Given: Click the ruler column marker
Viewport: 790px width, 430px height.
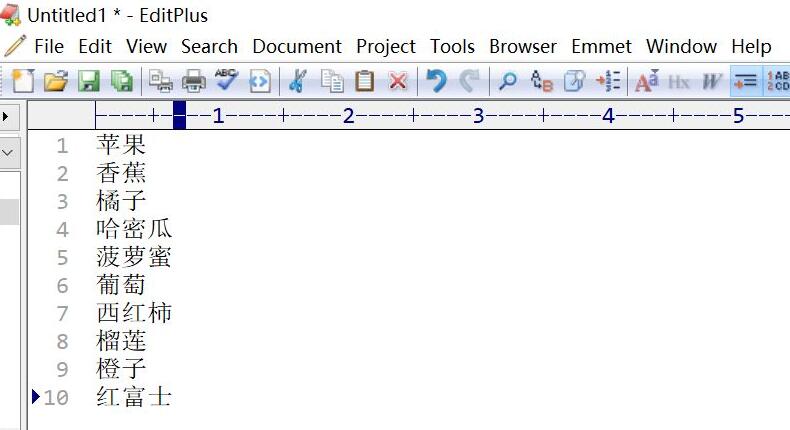Looking at the screenshot, I should (179, 115).
